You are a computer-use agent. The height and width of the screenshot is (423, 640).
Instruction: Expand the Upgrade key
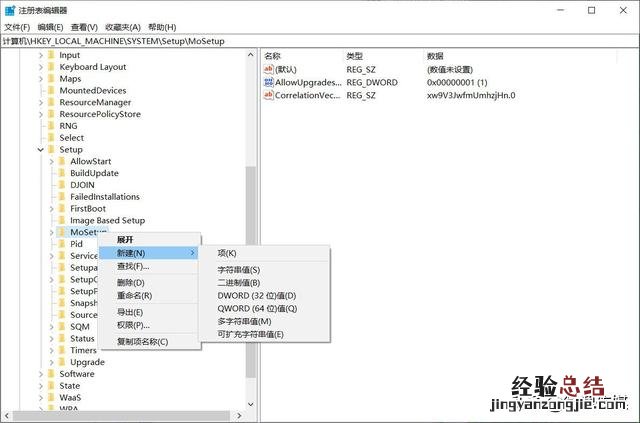pos(51,363)
